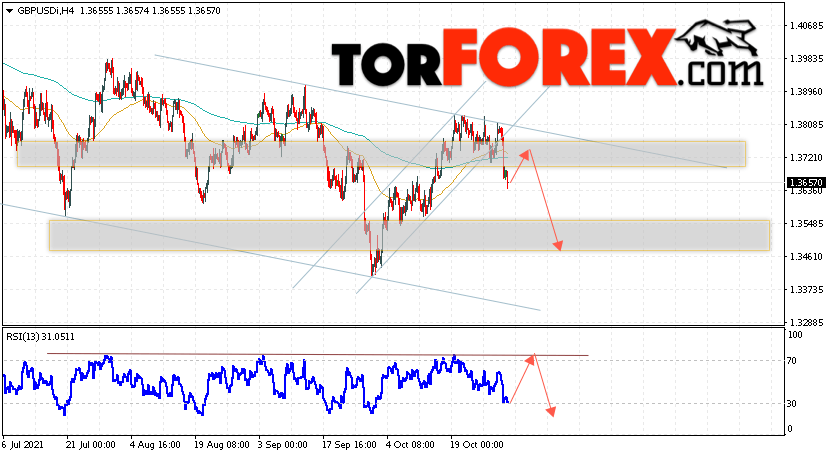The height and width of the screenshot is (456, 830).
Task: Select the time axis label 17 Sep 16:00
Action: pos(349,445)
